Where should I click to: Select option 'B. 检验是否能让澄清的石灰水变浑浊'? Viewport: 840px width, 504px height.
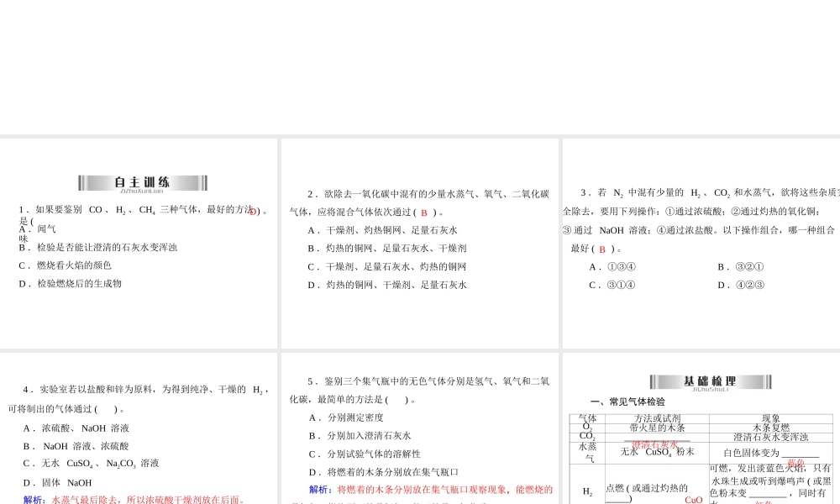97,248
